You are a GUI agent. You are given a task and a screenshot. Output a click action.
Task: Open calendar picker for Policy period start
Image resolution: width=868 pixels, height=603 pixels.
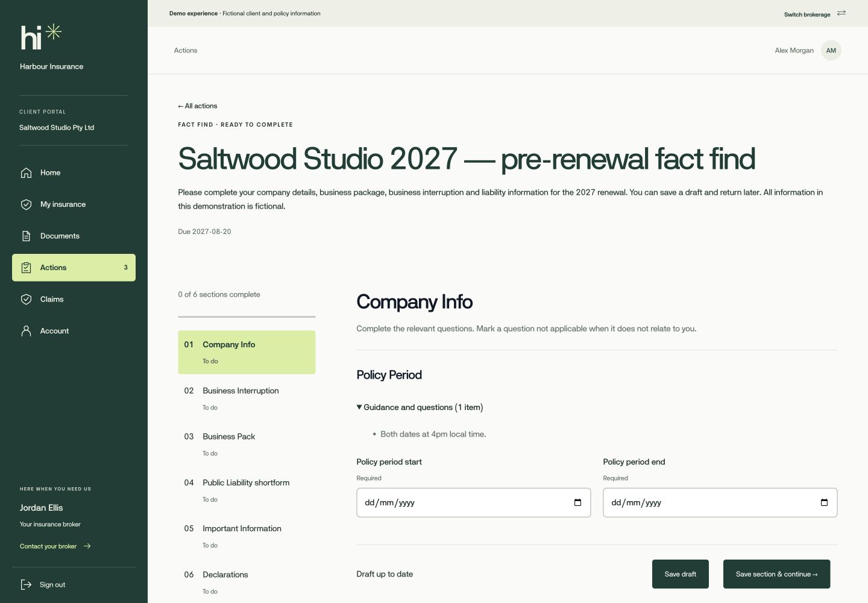pos(577,503)
